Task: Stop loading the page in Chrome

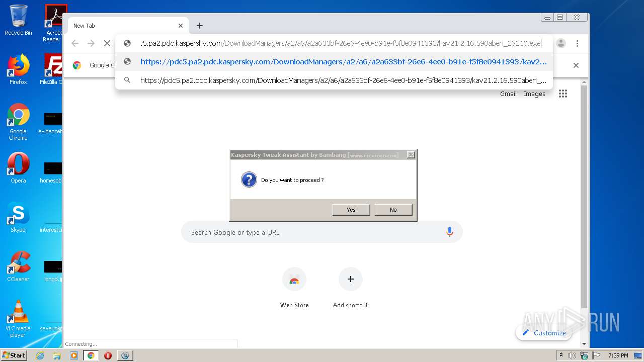Action: 107,43
